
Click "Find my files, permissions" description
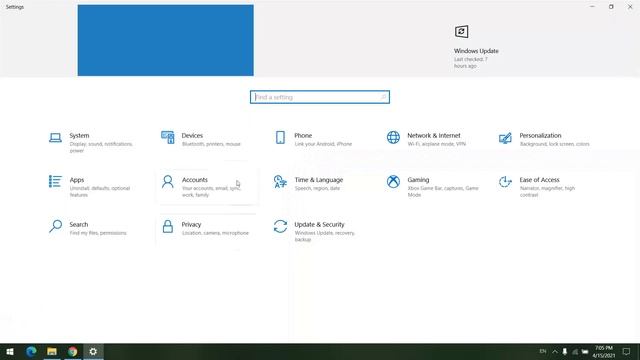click(98, 233)
